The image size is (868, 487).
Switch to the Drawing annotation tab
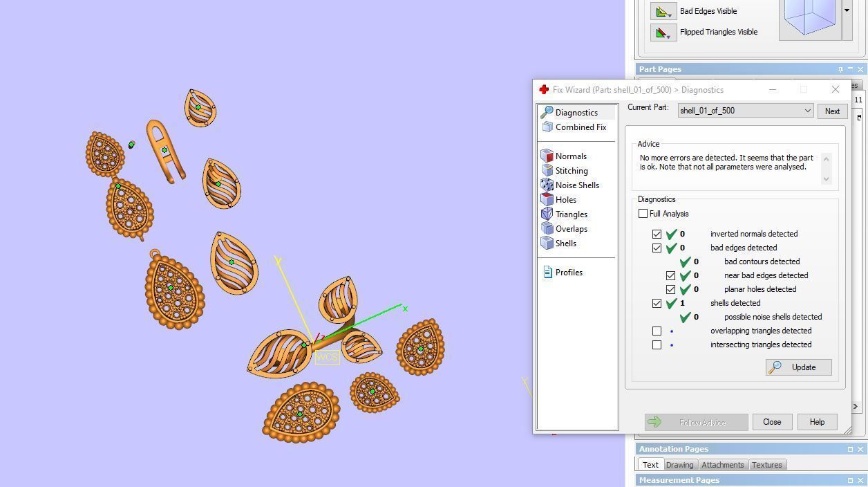click(x=679, y=465)
